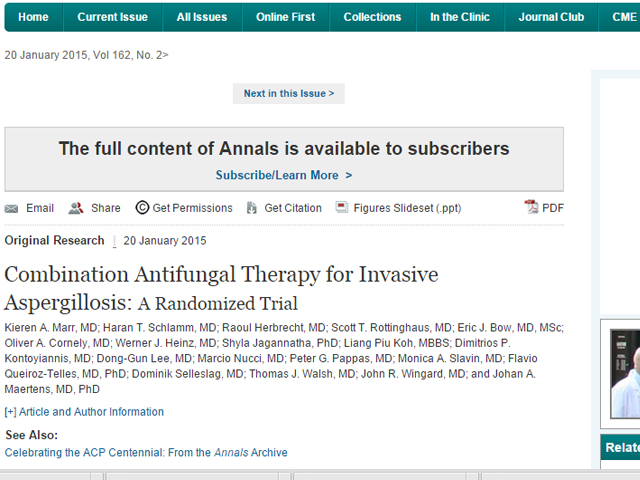This screenshot has width=640, height=480.
Task: Go to All Issues tab
Action: coord(202,17)
